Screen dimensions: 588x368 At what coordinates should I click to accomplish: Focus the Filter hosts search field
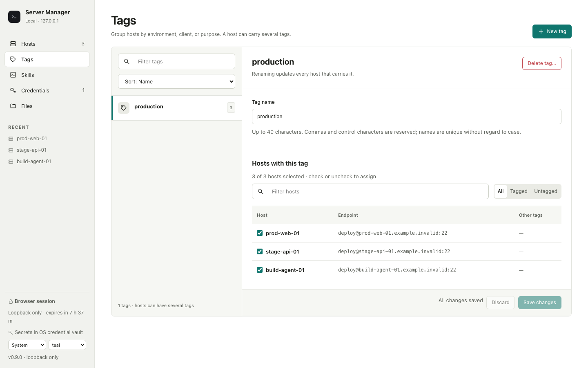tap(370, 191)
